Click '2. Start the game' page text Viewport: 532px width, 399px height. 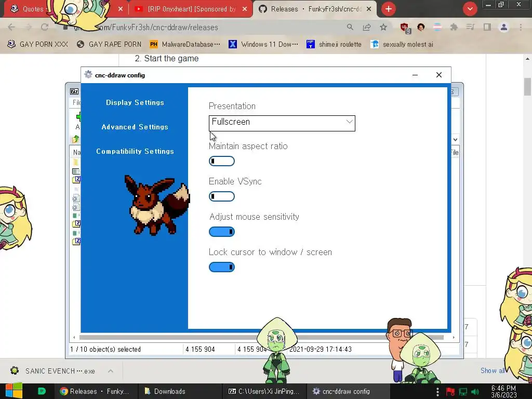(x=167, y=58)
